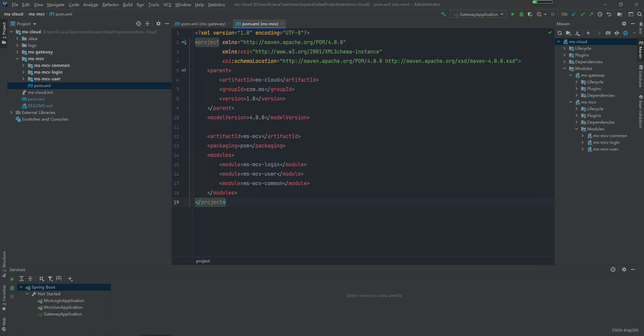
Task: Open Services panel settings gear
Action: (624, 269)
